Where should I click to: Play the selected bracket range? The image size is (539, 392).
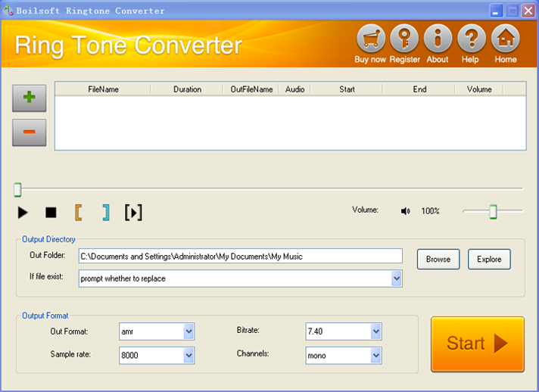133,213
